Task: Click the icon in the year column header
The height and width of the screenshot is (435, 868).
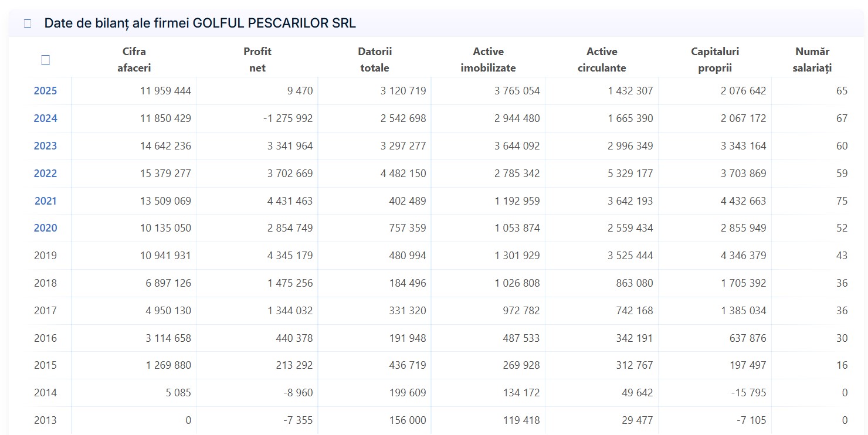Action: pyautogui.click(x=45, y=60)
